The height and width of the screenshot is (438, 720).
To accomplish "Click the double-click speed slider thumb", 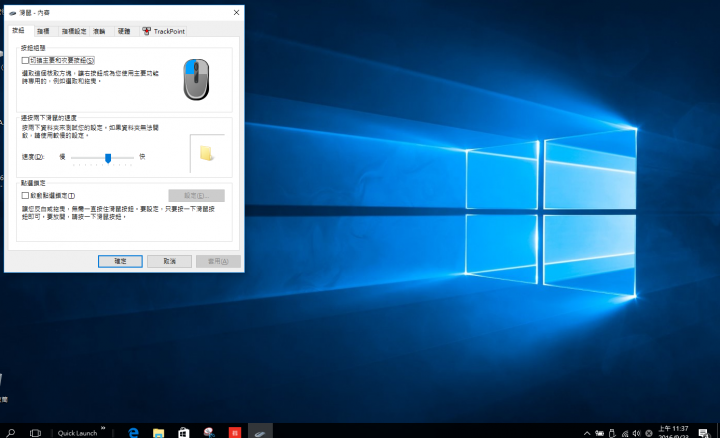I will (108, 158).
